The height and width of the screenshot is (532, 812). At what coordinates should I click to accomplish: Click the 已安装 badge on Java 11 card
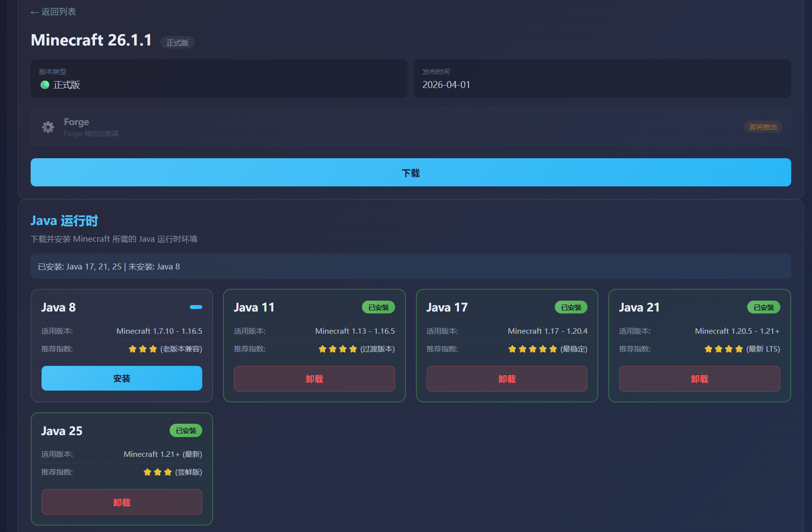coord(379,307)
